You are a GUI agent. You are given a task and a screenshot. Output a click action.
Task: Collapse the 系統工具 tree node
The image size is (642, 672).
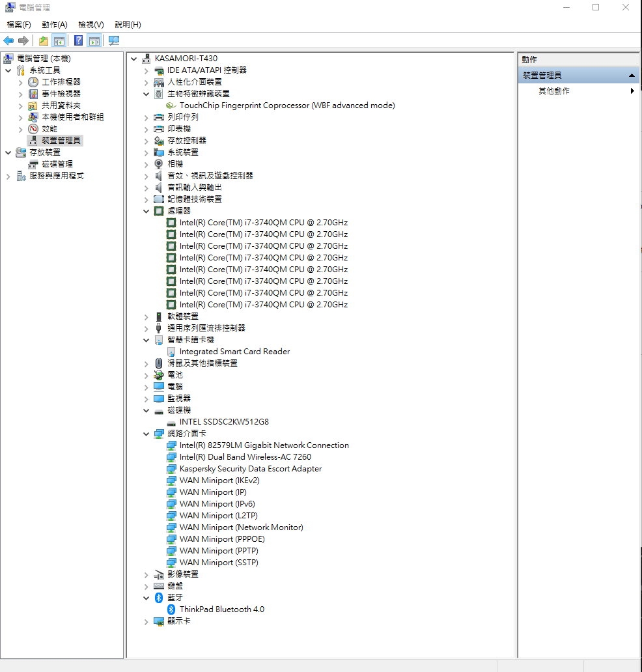click(x=8, y=70)
